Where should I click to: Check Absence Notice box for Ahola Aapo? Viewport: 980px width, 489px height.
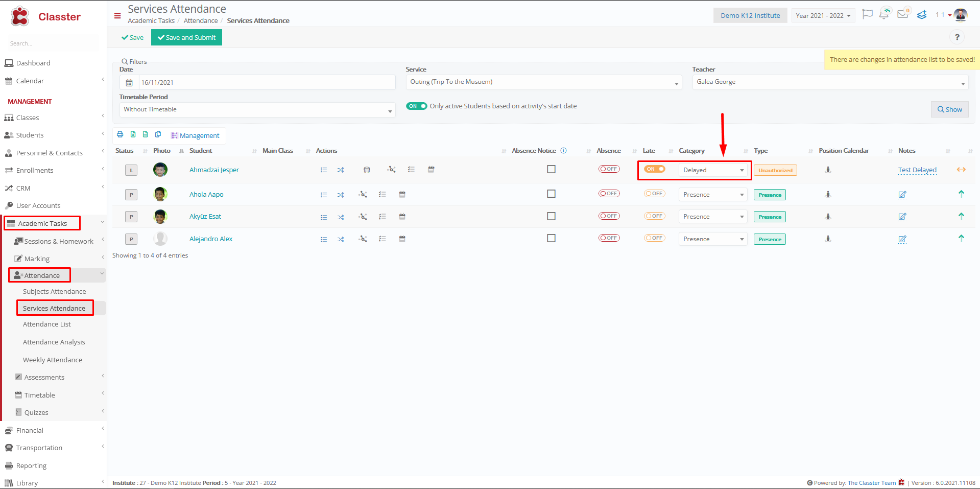point(552,194)
